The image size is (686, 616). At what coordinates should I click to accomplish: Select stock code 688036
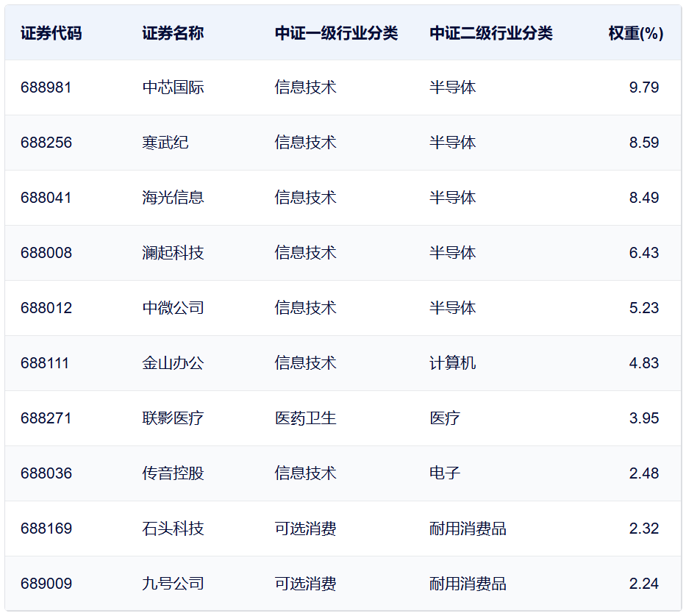pyautogui.click(x=46, y=473)
